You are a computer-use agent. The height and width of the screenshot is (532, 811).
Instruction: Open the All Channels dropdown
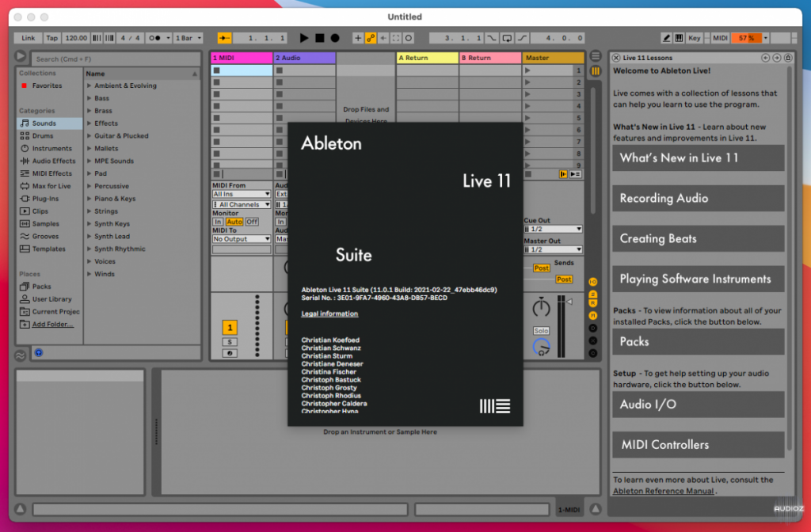pos(241,204)
